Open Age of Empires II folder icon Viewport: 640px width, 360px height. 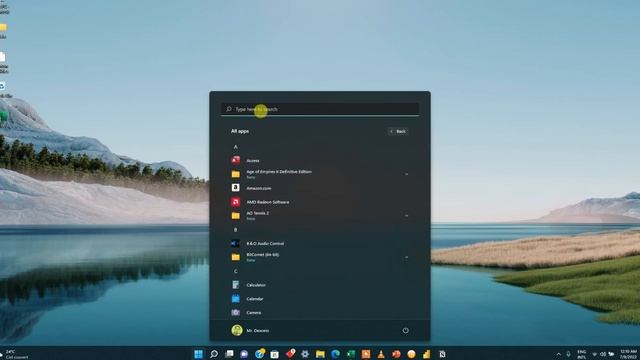click(x=236, y=174)
